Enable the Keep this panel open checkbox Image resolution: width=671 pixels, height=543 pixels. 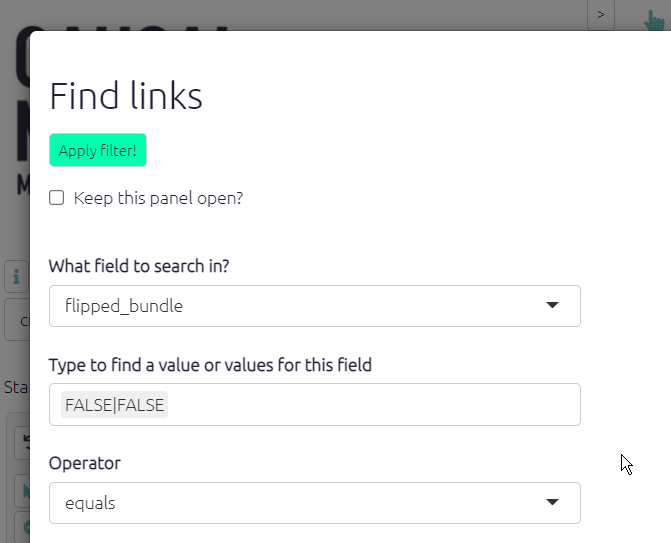[x=58, y=198]
